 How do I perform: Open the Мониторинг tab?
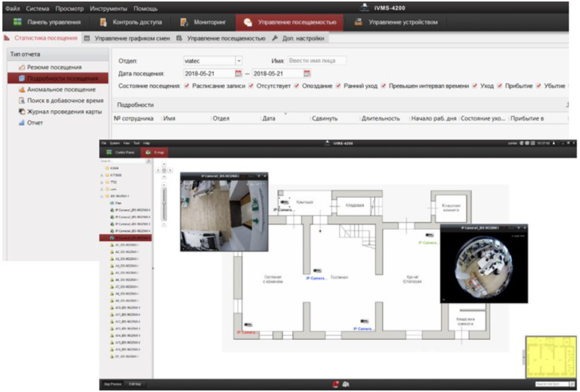point(203,22)
